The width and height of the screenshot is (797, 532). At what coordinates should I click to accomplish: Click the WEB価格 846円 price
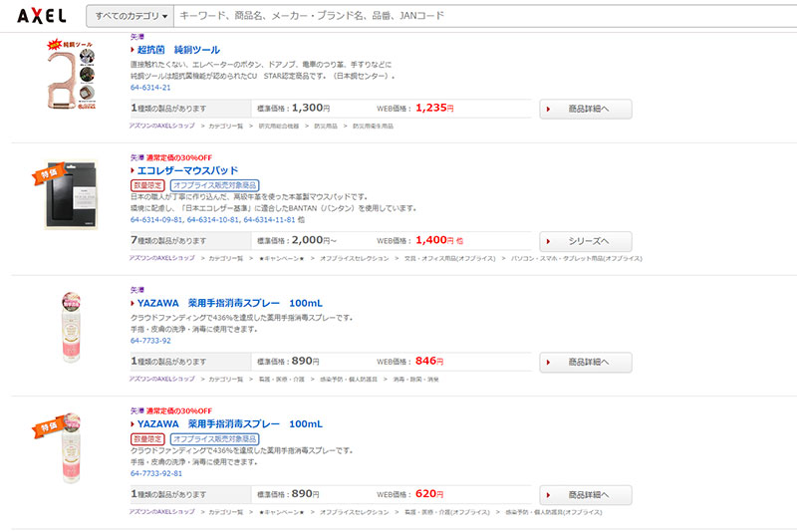[429, 362]
